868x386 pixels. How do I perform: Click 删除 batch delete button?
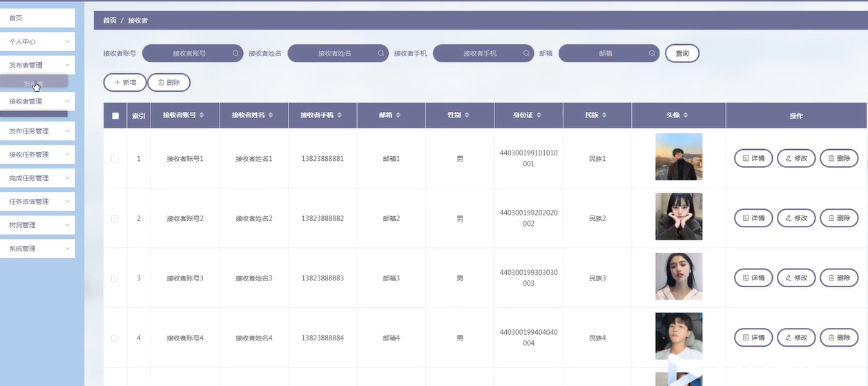click(169, 83)
